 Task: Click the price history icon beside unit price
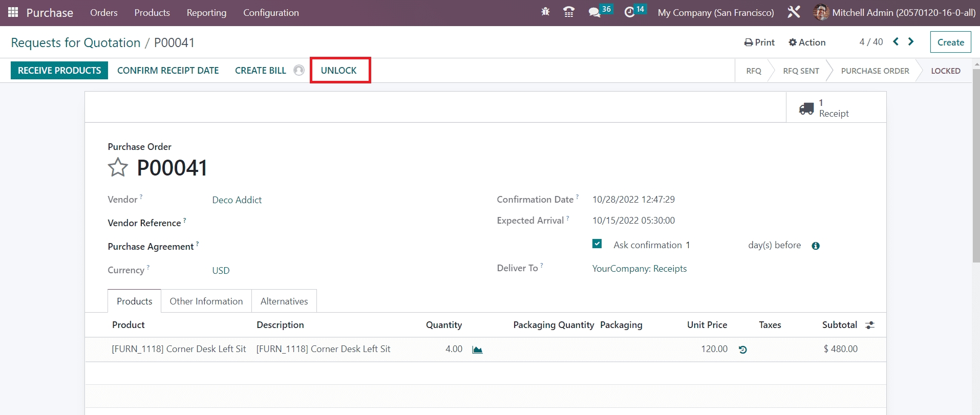(743, 350)
